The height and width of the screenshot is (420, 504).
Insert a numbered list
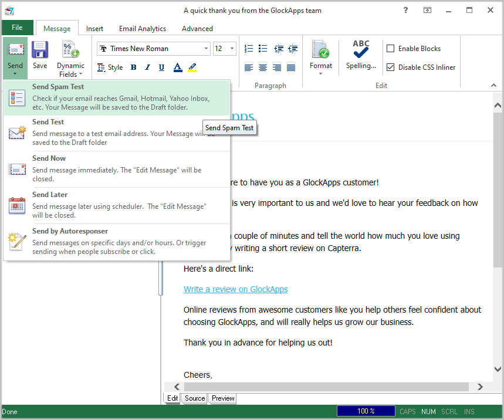click(248, 49)
